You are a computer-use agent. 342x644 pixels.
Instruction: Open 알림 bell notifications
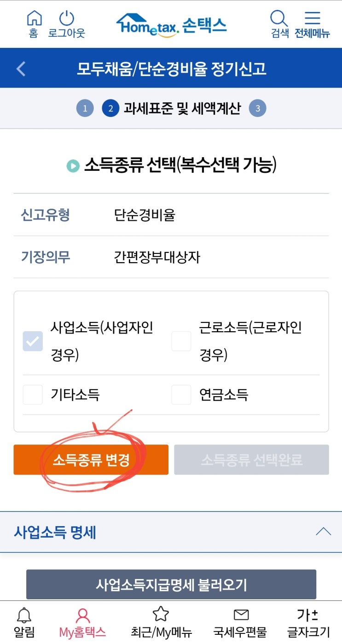click(x=24, y=615)
